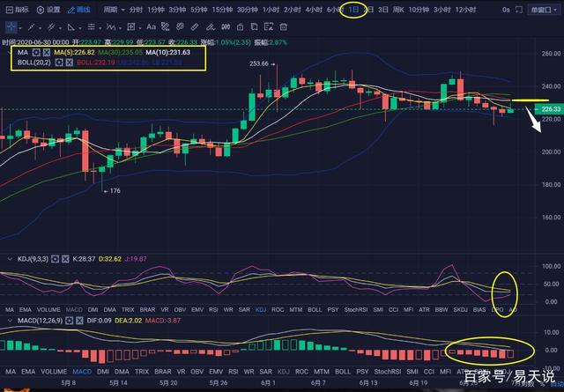
Task: Click the link-chain drawing icon
Action: (x=180, y=26)
